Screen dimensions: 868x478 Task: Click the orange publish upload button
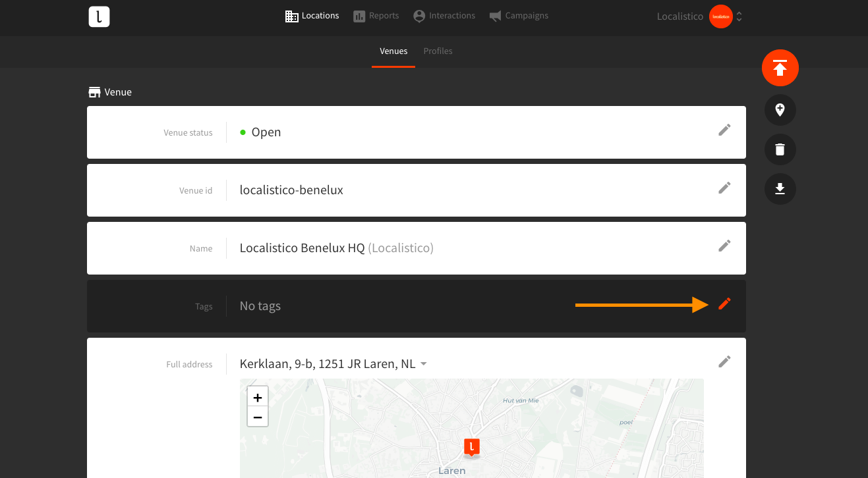pyautogui.click(x=780, y=68)
